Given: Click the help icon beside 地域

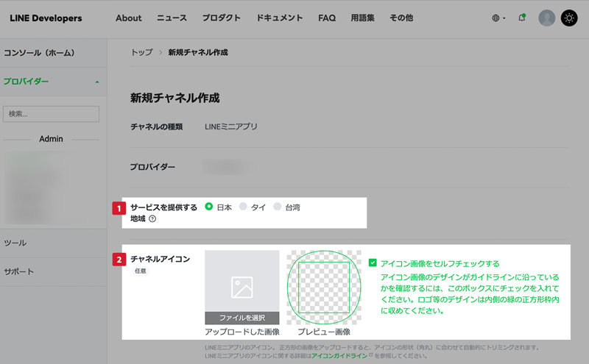Looking at the screenshot, I should click(x=152, y=218).
